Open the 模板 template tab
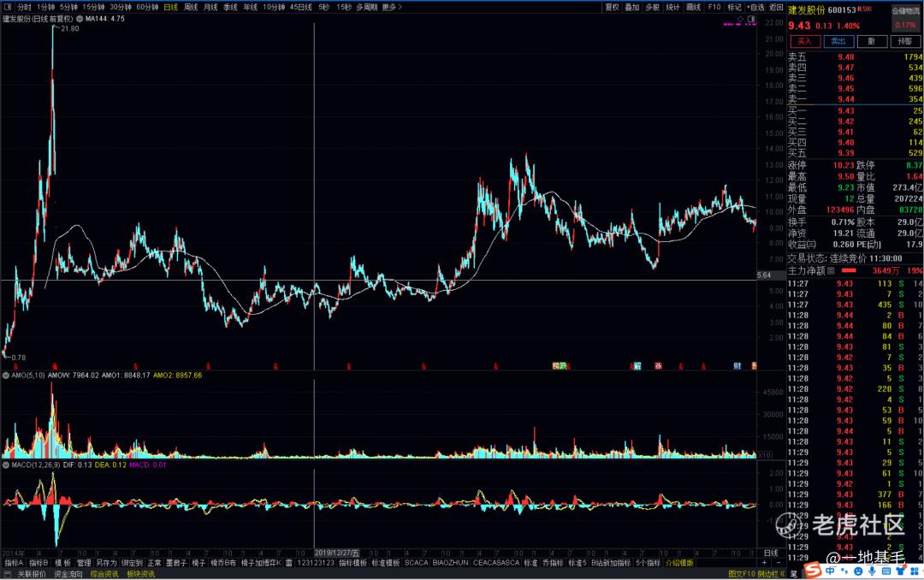924x580 pixels. 62,563
